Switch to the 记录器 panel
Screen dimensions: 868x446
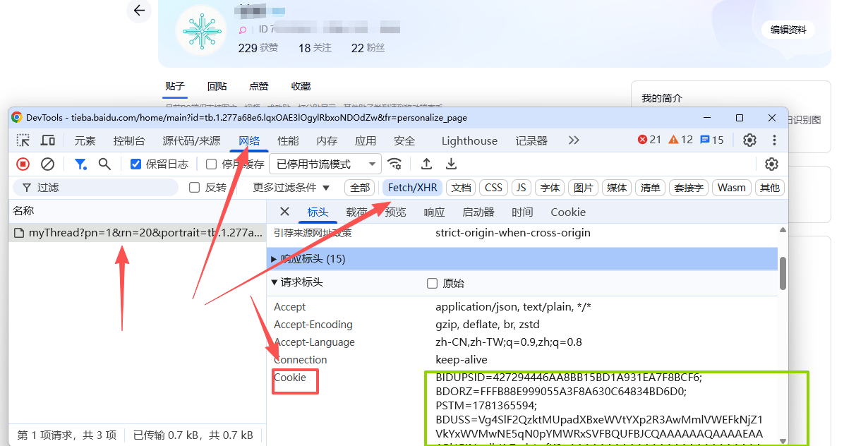click(x=531, y=140)
